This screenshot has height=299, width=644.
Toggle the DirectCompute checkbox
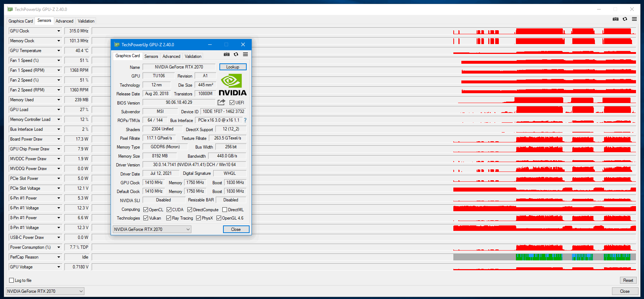pos(190,210)
